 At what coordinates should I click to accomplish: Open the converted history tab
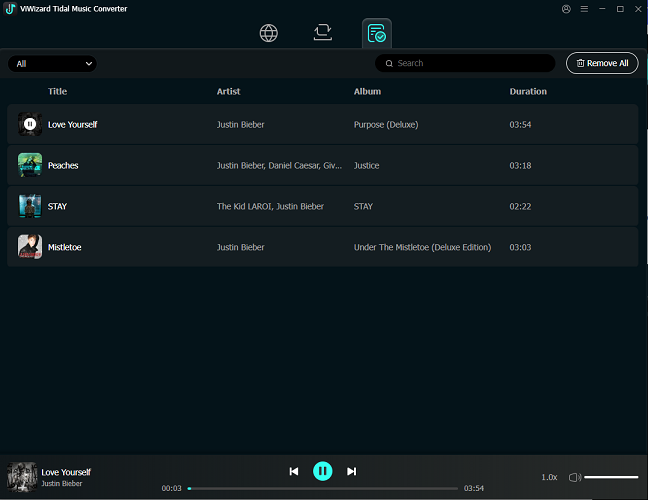(x=376, y=33)
